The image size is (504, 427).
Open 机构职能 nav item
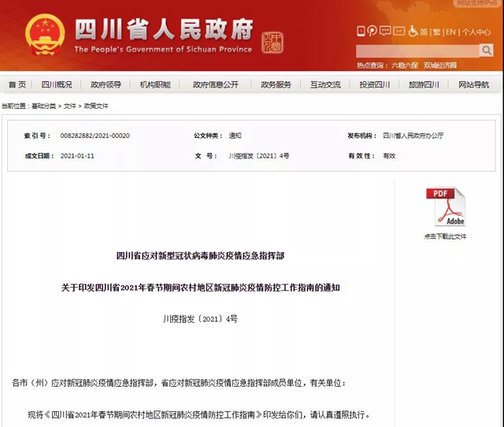[155, 85]
